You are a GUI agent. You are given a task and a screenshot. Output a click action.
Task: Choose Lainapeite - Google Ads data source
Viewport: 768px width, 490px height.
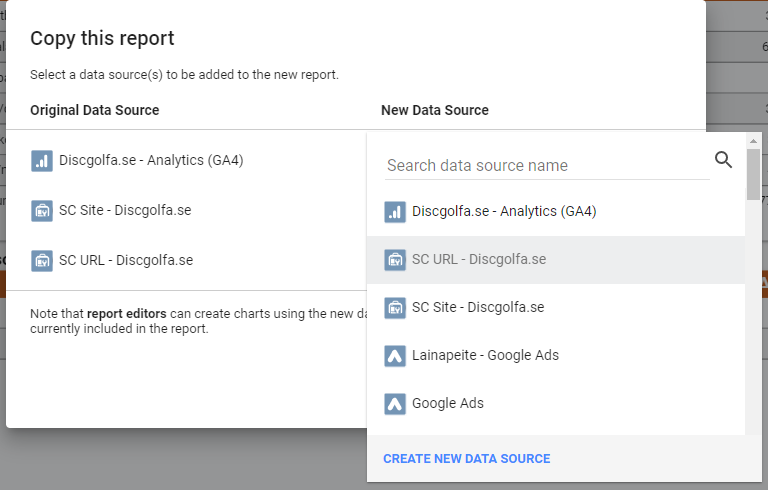(556, 356)
